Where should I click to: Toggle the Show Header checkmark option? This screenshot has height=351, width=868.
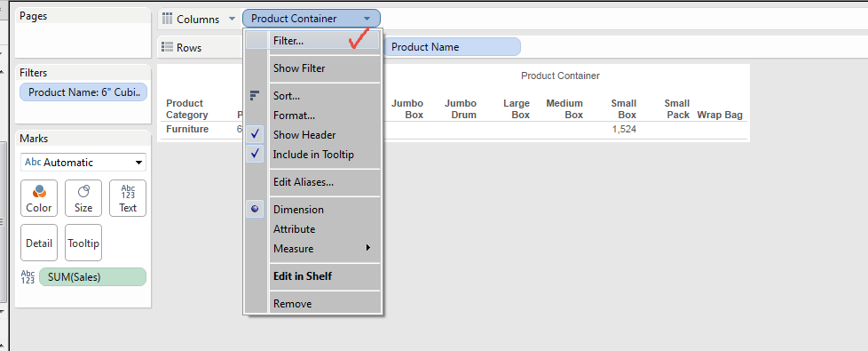point(312,135)
